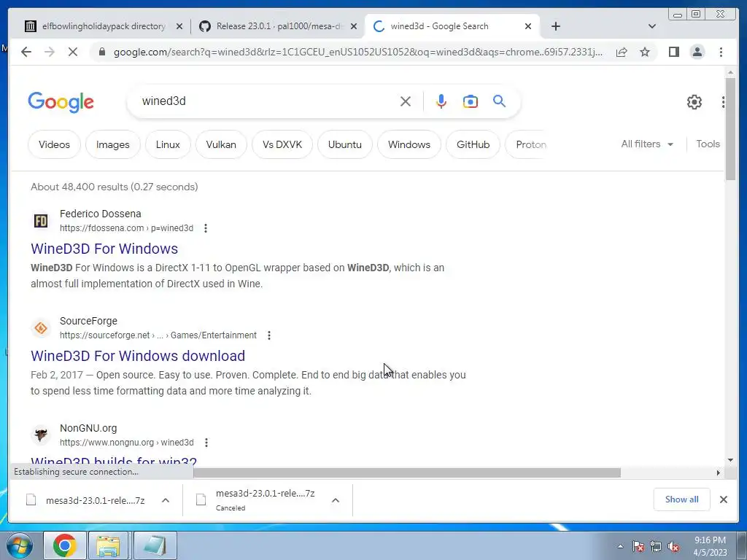Click in the Google search field
747x560 pixels.
(x=267, y=101)
